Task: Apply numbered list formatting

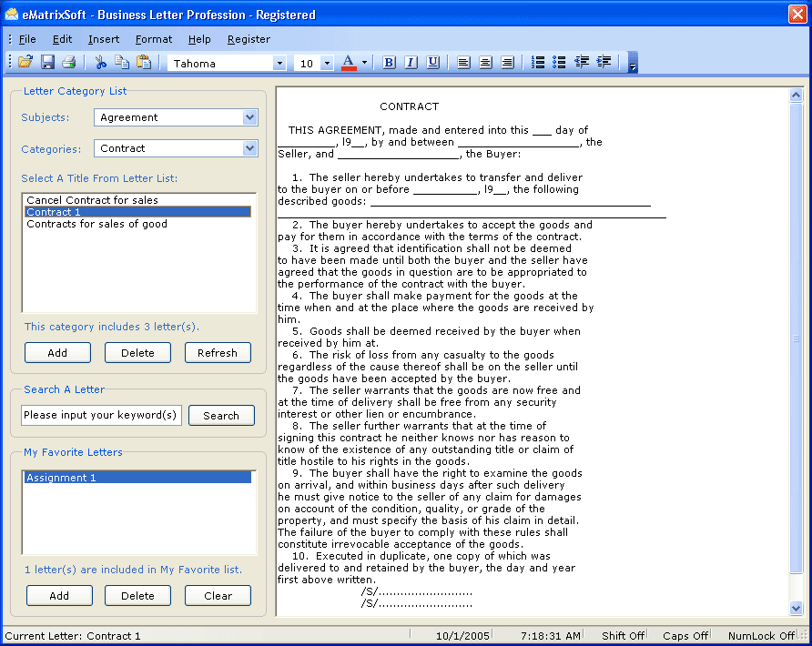Action: click(x=537, y=62)
